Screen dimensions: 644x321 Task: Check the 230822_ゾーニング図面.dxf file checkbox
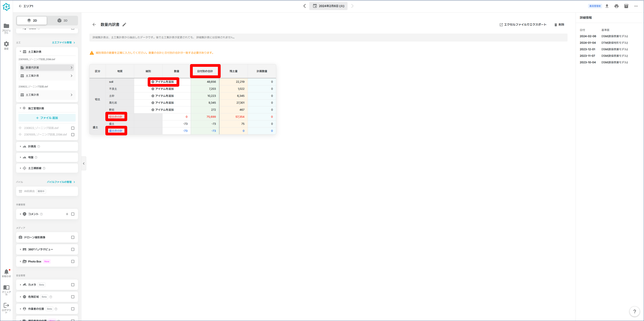click(x=73, y=128)
